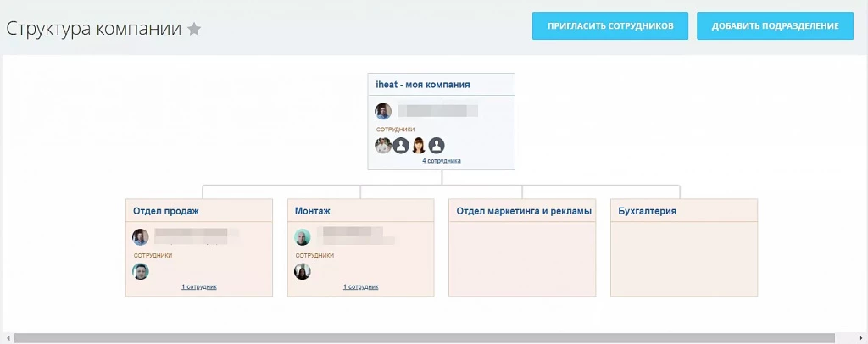
Task: Open head avatar of Отдел продаж
Action: click(141, 237)
